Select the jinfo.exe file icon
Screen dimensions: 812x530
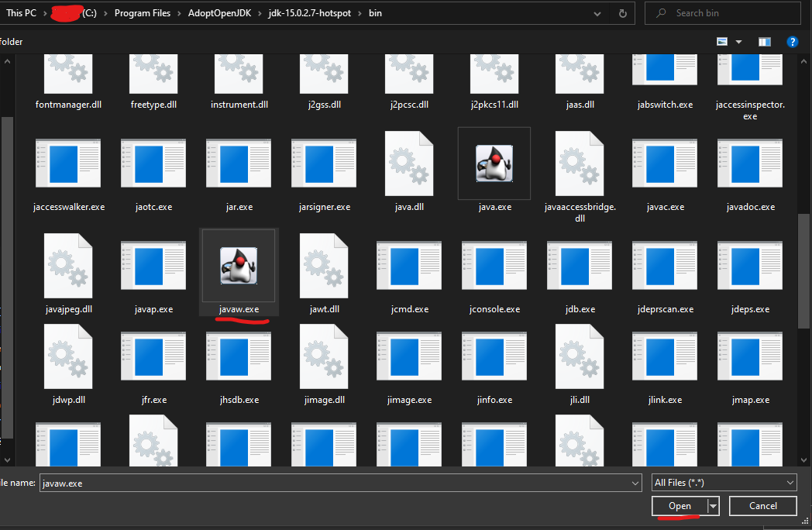(x=494, y=356)
